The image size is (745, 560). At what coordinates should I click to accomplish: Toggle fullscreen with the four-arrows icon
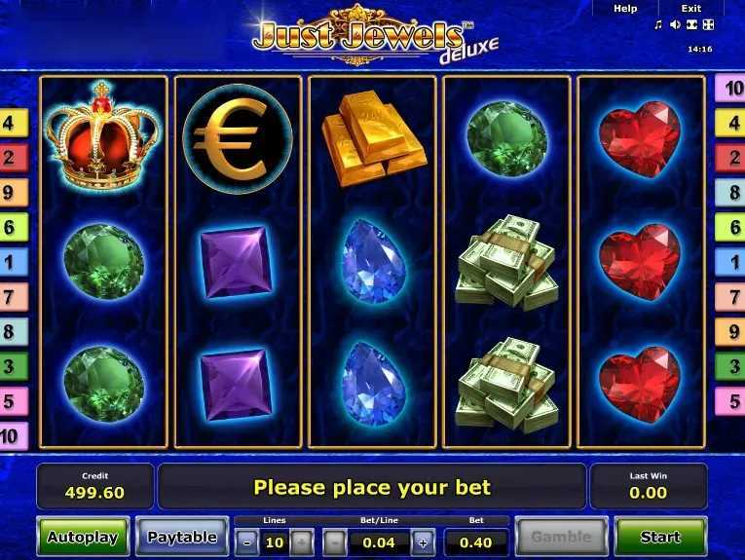tap(708, 24)
